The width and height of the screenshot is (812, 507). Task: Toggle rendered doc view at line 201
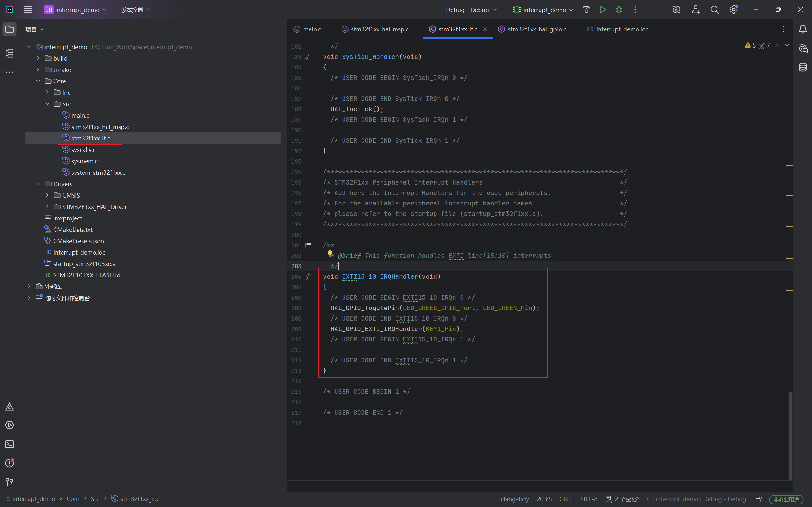click(x=308, y=245)
